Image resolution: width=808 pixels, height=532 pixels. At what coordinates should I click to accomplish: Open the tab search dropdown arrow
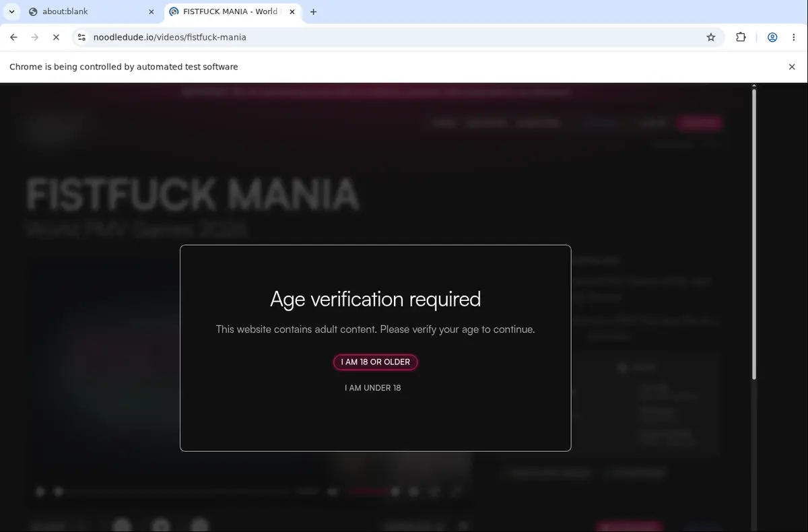[11, 11]
